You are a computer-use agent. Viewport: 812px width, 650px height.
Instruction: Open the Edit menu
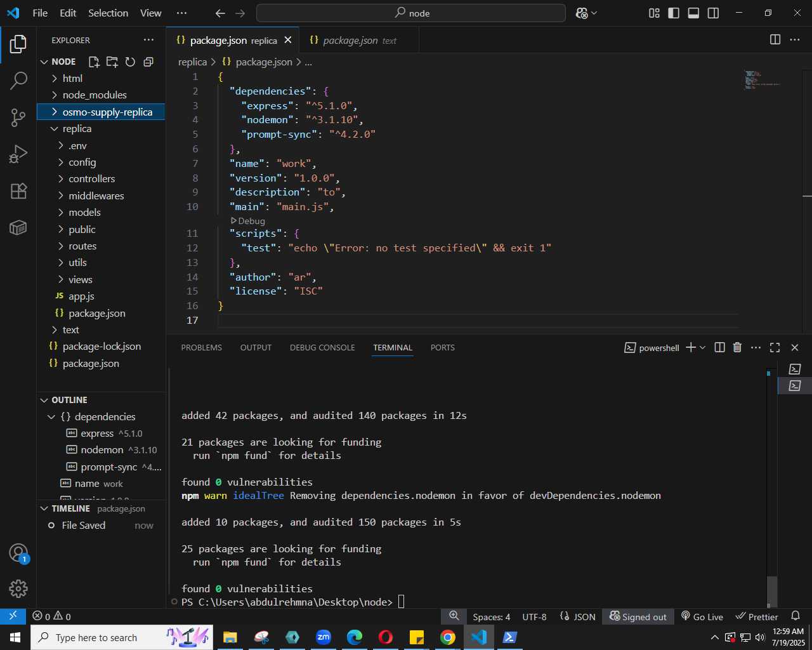[x=68, y=13]
